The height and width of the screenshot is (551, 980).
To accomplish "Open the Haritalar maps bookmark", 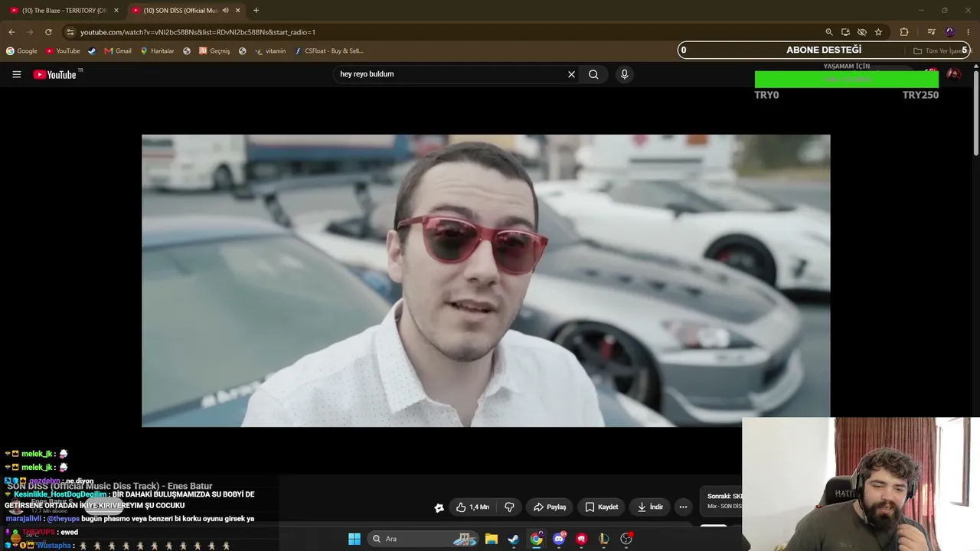I will [x=157, y=51].
